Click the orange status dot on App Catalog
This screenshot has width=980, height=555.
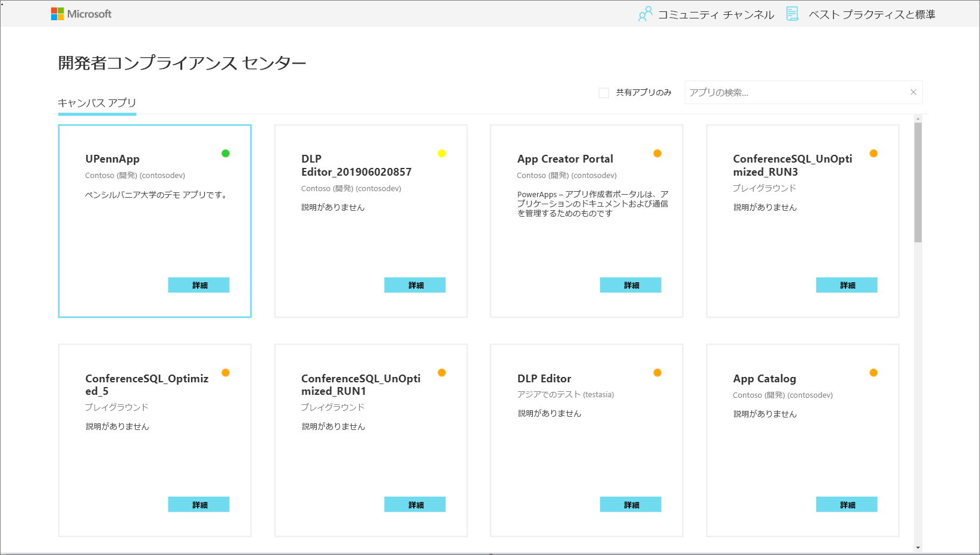(873, 372)
